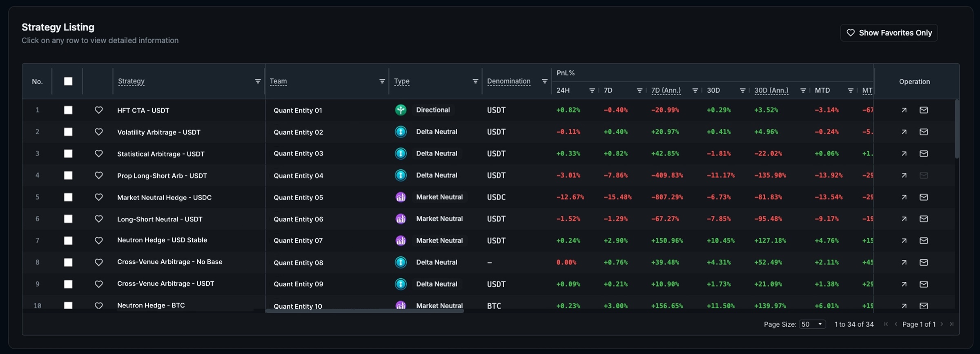980x354 pixels.
Task: Open the MTD column filter menu
Action: (x=850, y=91)
